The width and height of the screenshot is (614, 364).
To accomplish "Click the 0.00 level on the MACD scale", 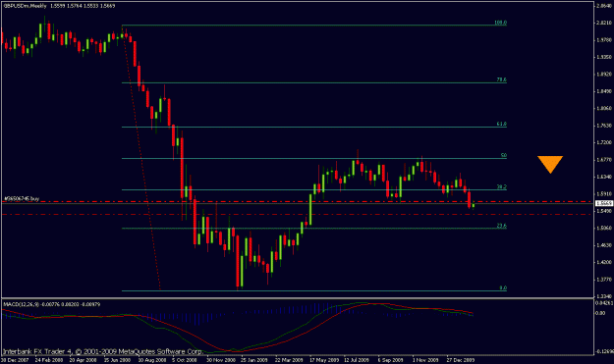I will (x=600, y=313).
